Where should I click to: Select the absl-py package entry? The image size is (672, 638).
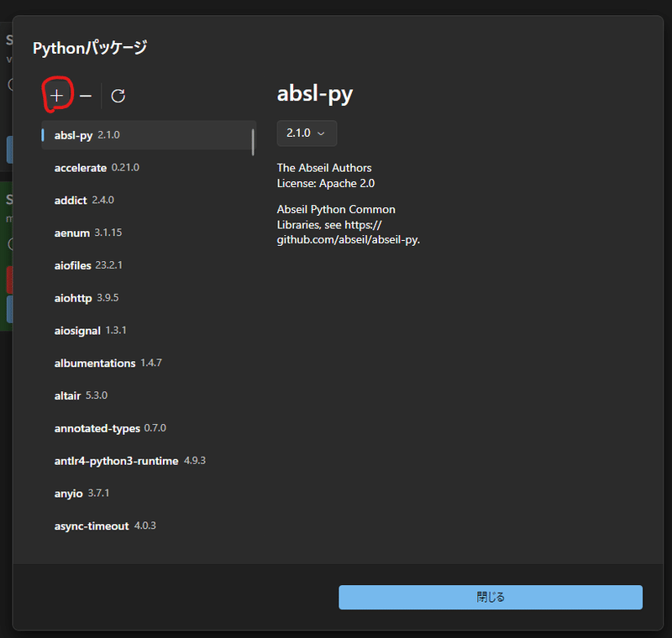pyautogui.click(x=126, y=134)
